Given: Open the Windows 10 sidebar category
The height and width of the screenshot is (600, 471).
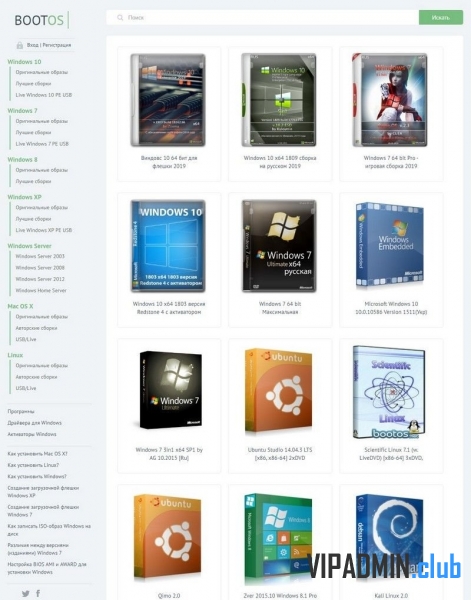Looking at the screenshot, I should coord(24,62).
